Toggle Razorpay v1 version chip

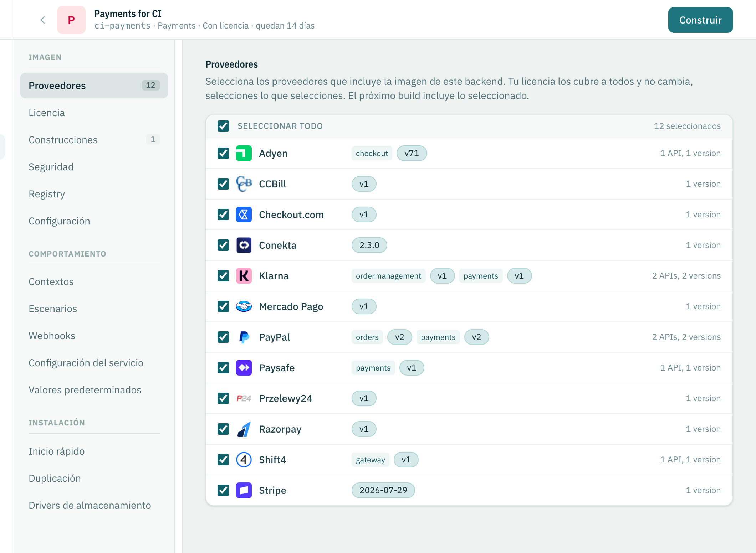(364, 429)
